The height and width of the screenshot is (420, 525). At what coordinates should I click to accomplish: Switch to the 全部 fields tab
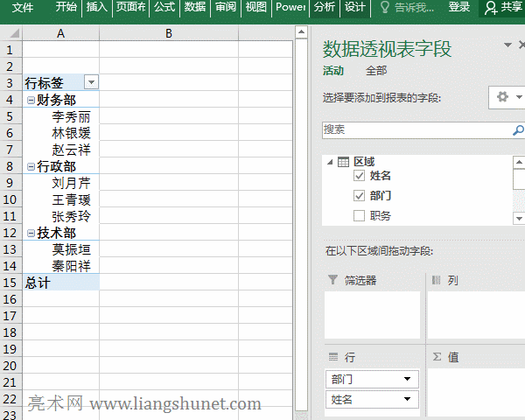pos(376,71)
